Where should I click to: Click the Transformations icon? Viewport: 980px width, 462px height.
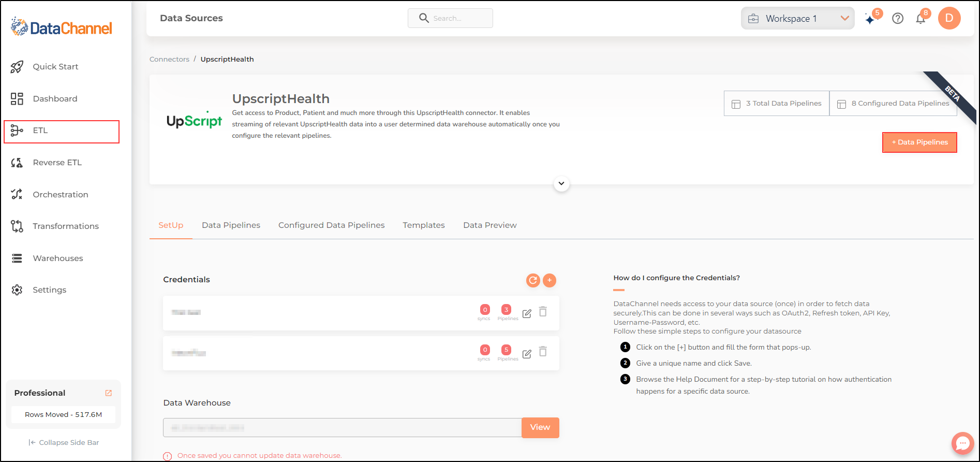pos(17,226)
